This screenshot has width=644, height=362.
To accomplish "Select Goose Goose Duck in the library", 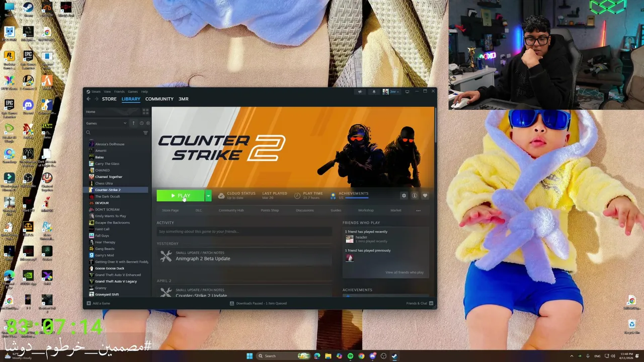I will pos(110,268).
